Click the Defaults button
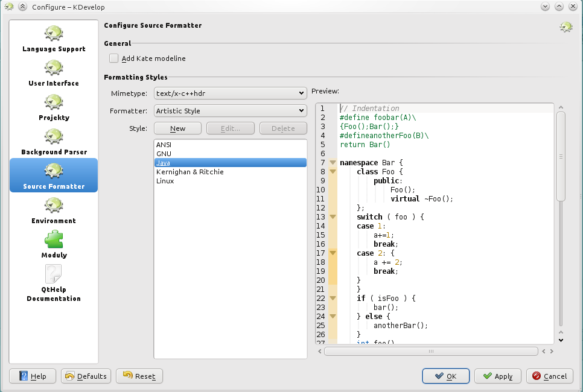 [86, 376]
